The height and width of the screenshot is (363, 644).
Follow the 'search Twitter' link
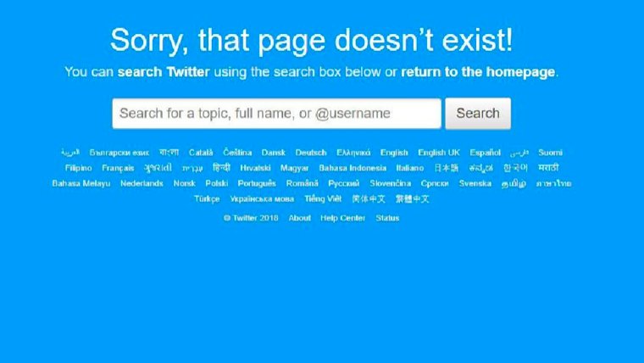[x=164, y=72]
